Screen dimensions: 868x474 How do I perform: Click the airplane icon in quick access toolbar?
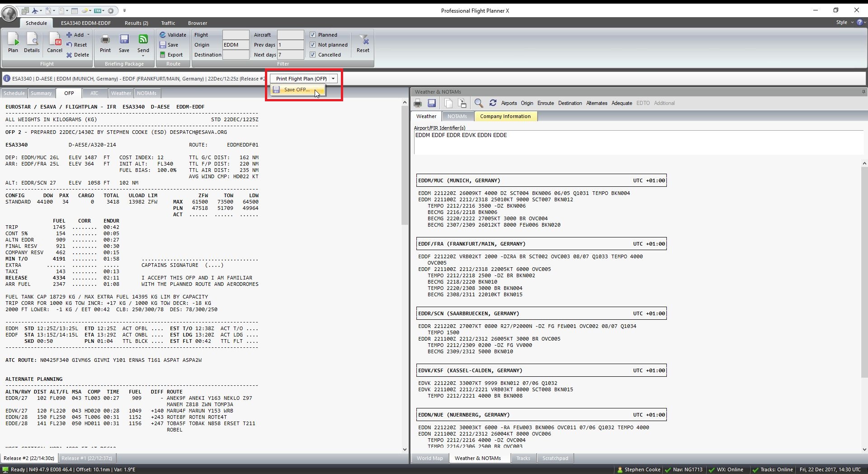click(35, 11)
